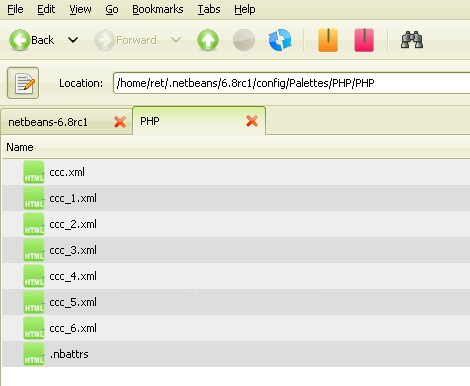
Task: Click the orange bookmark toolbar icon
Action: pyautogui.click(x=328, y=40)
